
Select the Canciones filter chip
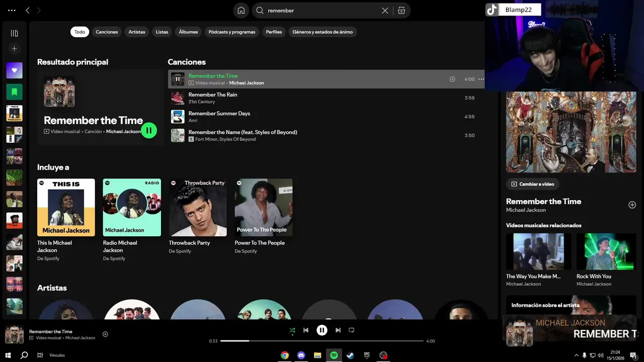tap(107, 32)
